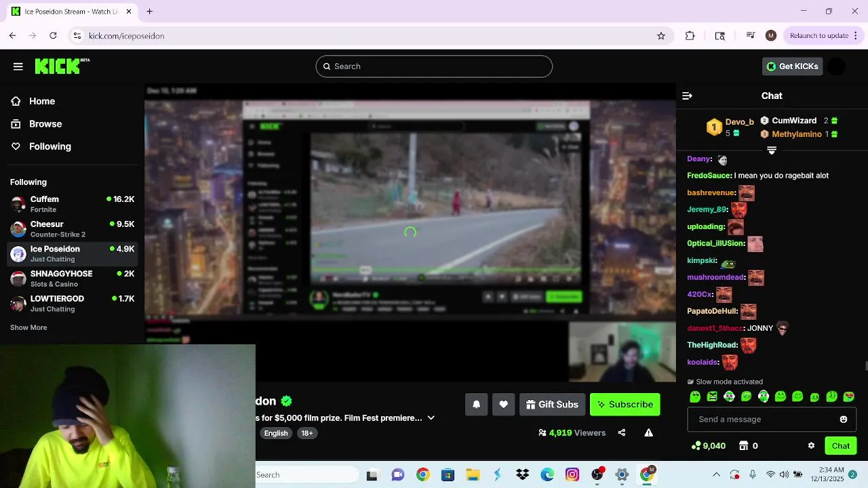Close the Ice Poseidon Stream browser tab
This screenshot has height=488, width=868.
pos(129,12)
